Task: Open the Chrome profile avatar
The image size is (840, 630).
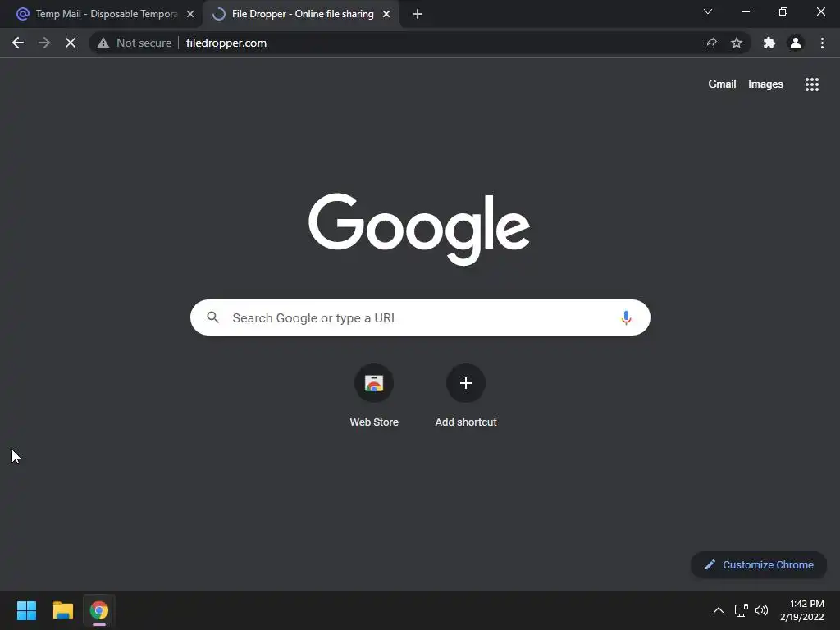Action: click(x=796, y=43)
